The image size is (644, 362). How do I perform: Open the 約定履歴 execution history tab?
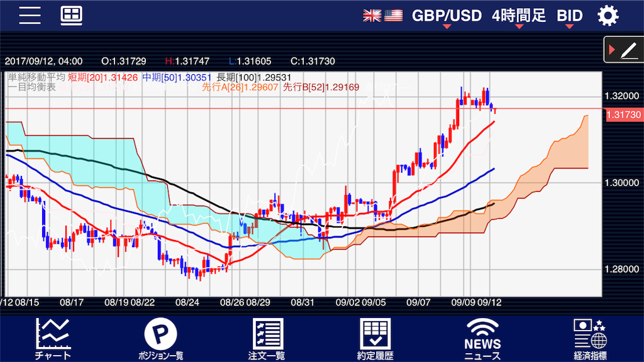(x=375, y=339)
